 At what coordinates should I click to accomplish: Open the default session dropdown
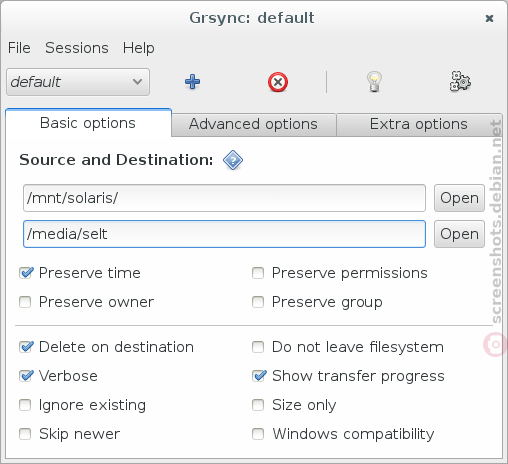coord(78,82)
